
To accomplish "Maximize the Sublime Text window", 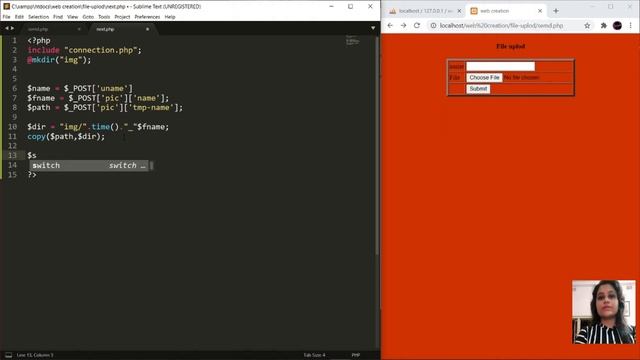I will coord(351,7).
